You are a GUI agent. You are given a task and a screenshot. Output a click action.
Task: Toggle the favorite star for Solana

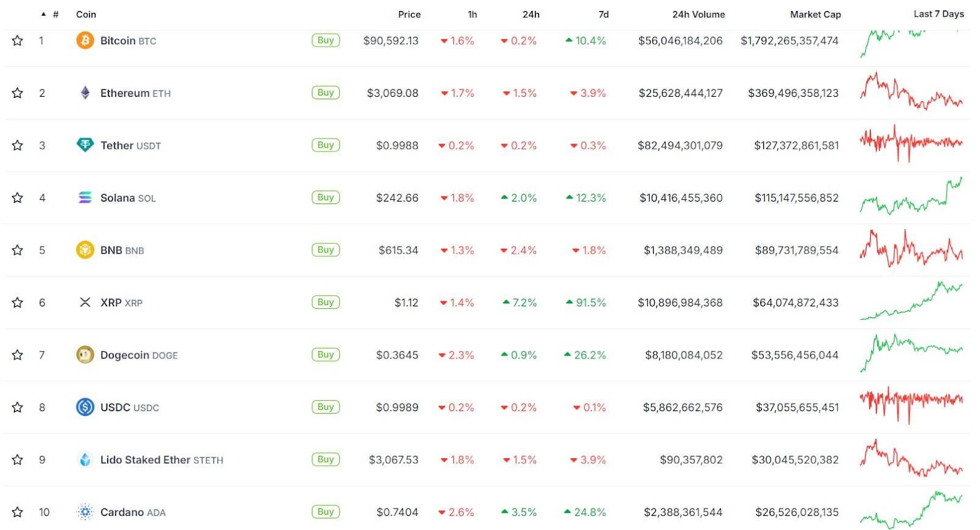18,197
